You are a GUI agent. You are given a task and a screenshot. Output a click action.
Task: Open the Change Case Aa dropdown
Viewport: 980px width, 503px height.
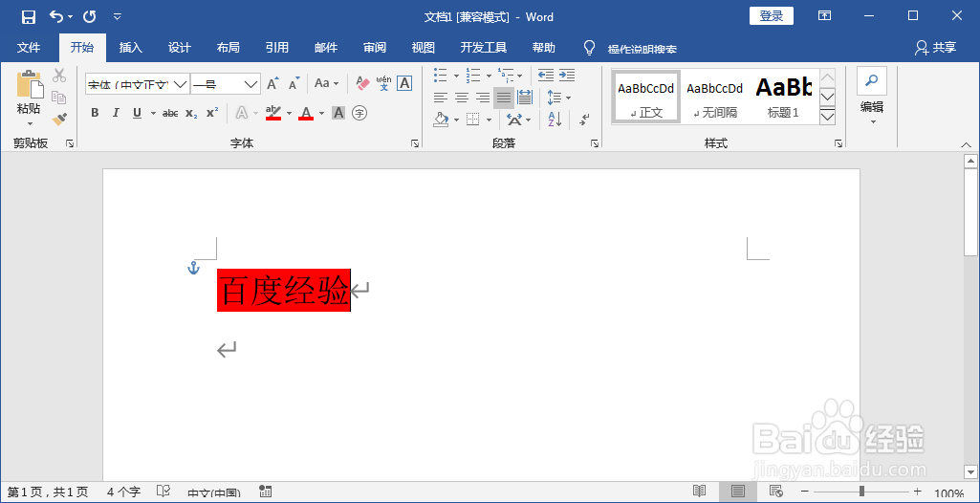(326, 83)
